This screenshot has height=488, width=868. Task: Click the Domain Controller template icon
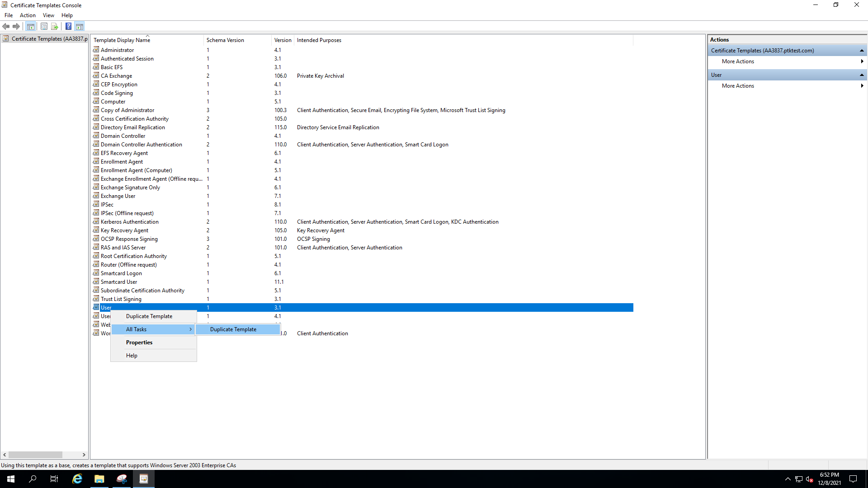[96, 136]
